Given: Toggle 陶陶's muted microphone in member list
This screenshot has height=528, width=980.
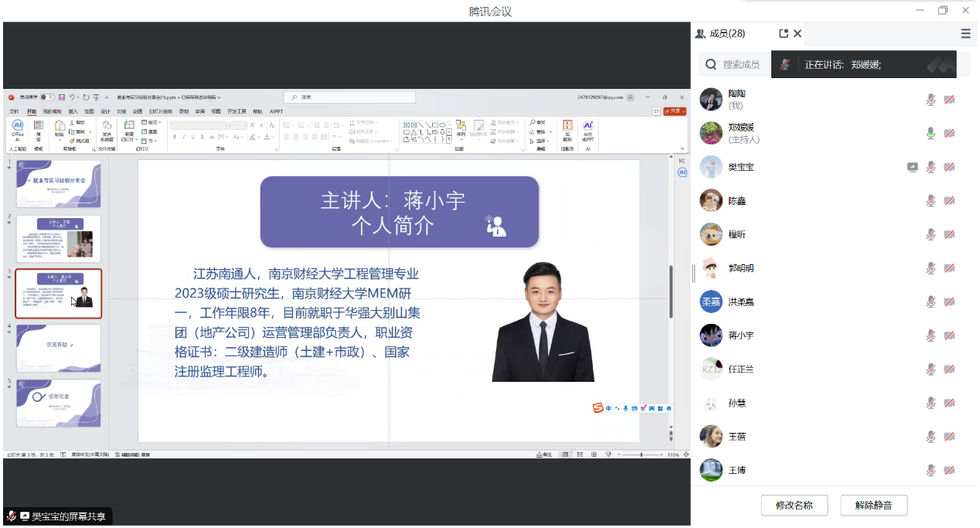Looking at the screenshot, I should point(931,100).
